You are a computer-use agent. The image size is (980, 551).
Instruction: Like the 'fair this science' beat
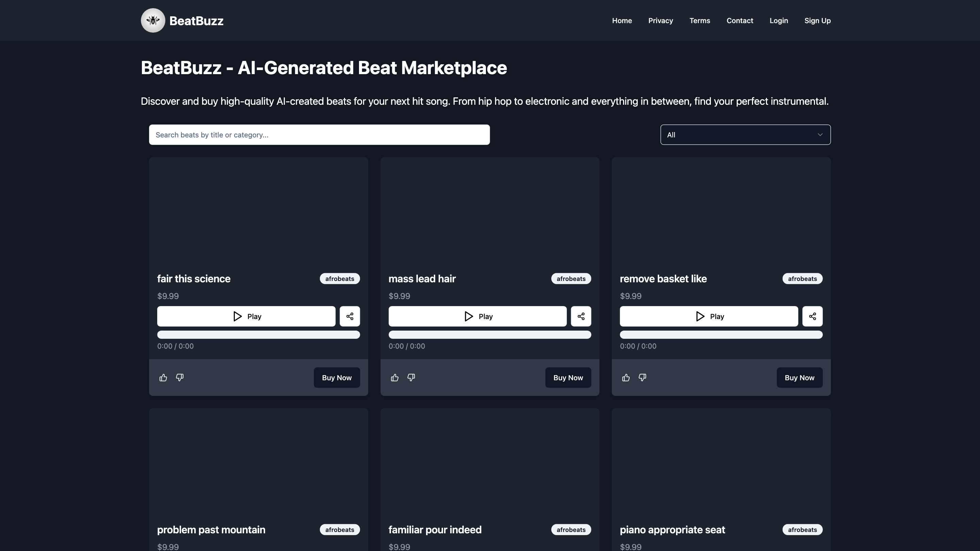[x=163, y=377]
